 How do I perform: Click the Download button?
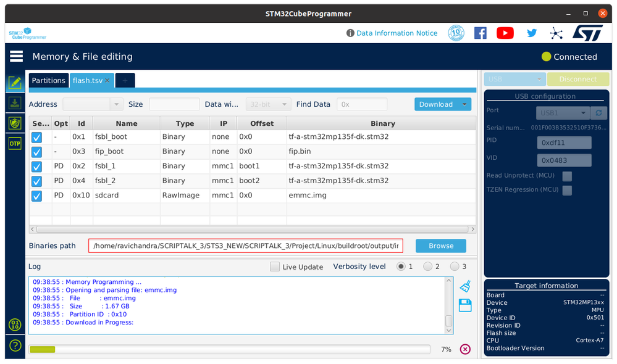pyautogui.click(x=436, y=104)
